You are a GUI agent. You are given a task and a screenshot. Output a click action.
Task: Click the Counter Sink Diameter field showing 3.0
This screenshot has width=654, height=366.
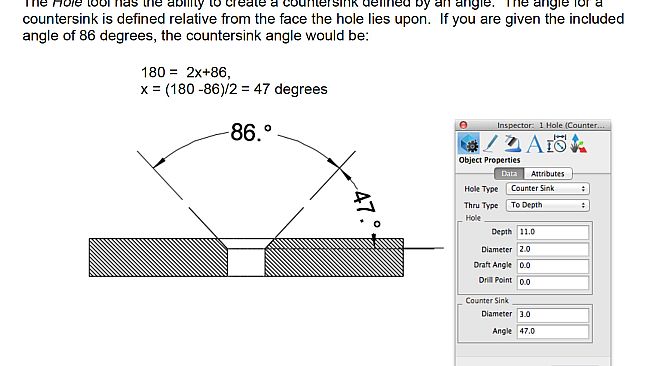553,314
